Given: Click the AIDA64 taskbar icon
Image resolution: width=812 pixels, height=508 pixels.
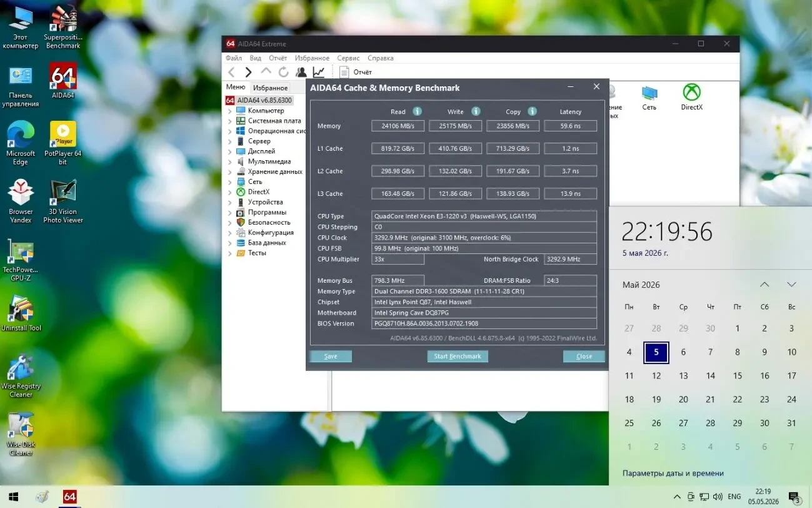Looking at the screenshot, I should pyautogui.click(x=69, y=497).
